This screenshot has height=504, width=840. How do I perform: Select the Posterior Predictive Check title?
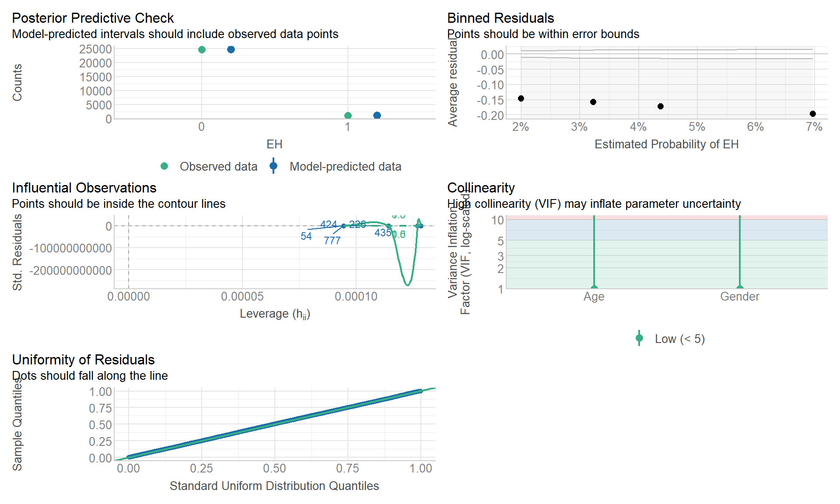(x=93, y=18)
